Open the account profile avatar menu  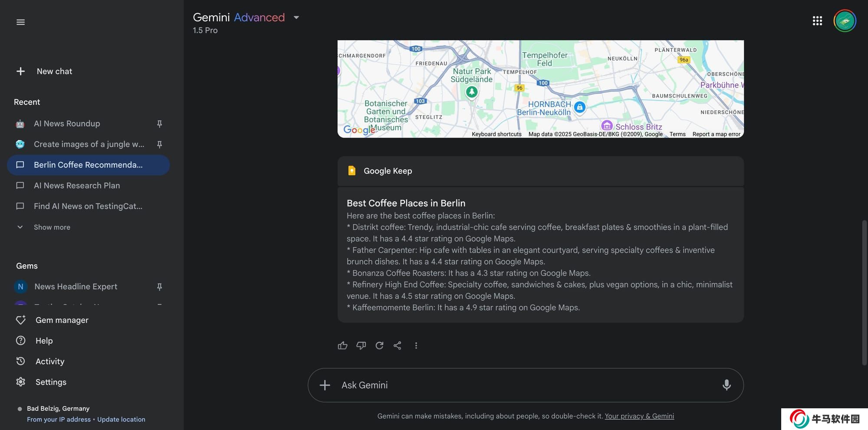[844, 21]
